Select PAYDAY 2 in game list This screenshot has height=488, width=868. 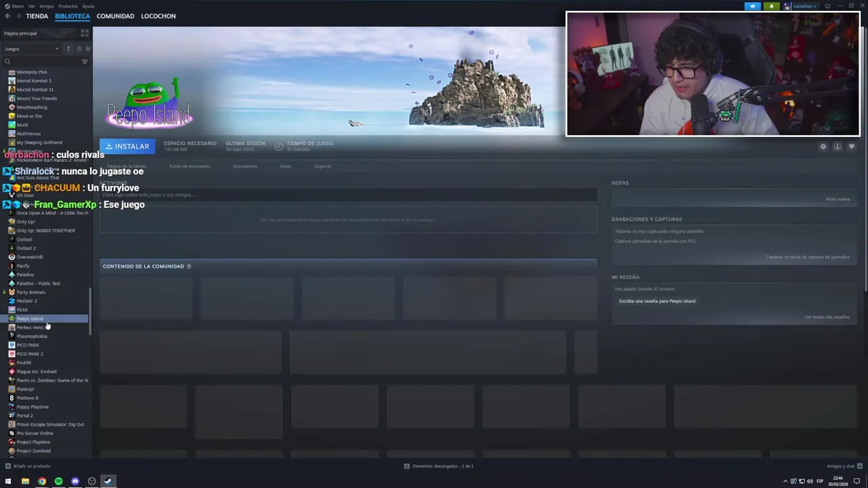point(26,301)
